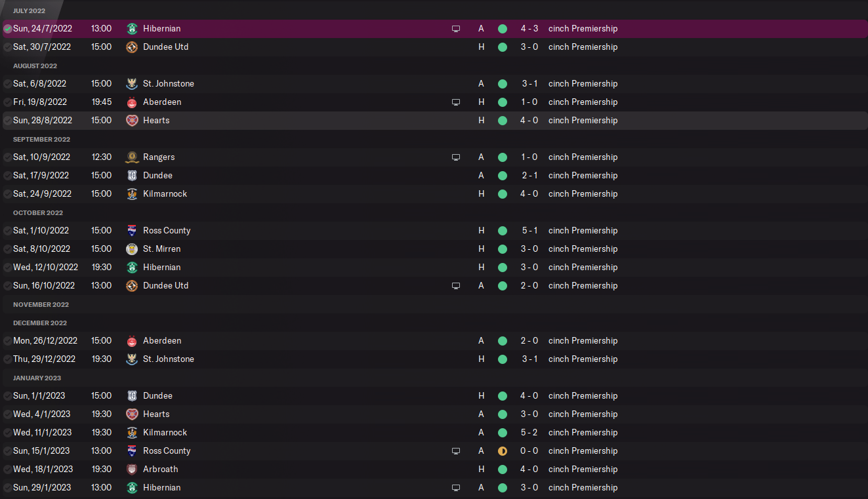Click the Kilmarnock badge on 24/9/2022 fixture
This screenshot has height=499, width=868.
tap(132, 194)
